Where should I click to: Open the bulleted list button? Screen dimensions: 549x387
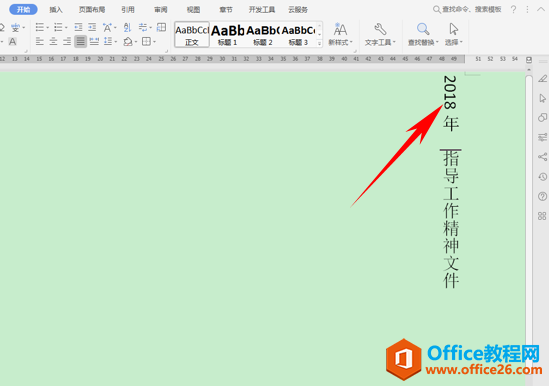click(x=40, y=27)
